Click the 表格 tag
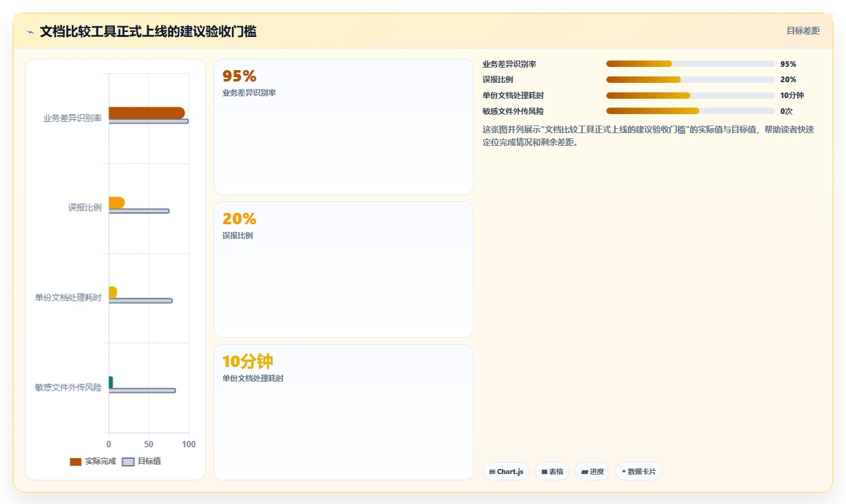This screenshot has height=504, width=846. click(552, 472)
